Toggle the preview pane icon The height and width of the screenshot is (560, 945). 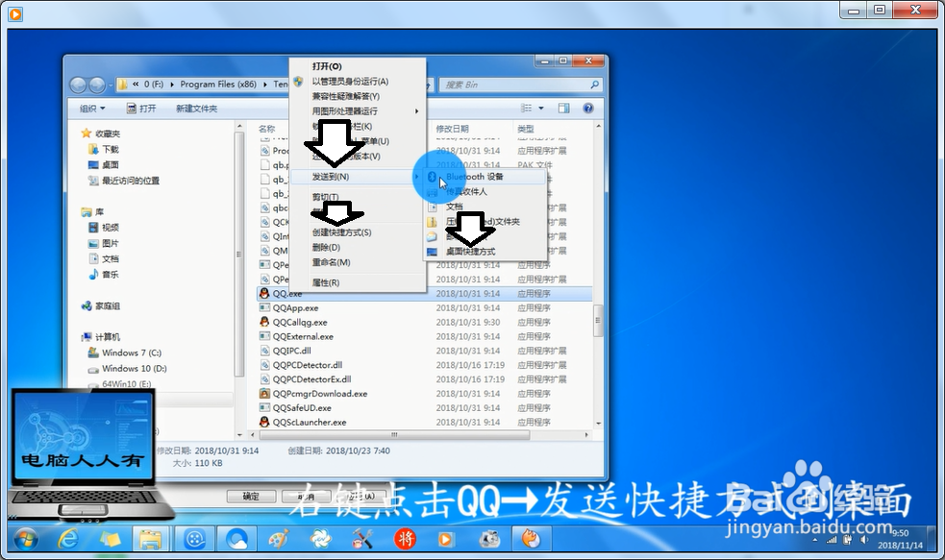click(x=563, y=108)
